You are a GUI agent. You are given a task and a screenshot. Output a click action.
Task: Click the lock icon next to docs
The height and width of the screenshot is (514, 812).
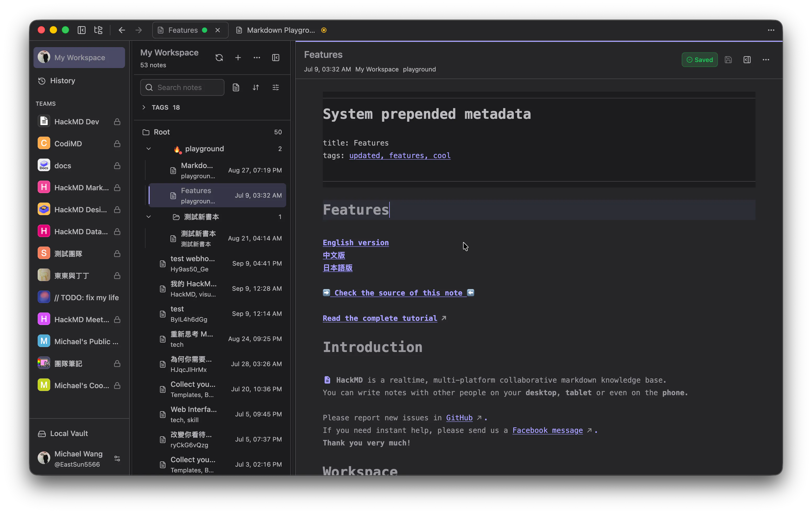click(x=117, y=166)
